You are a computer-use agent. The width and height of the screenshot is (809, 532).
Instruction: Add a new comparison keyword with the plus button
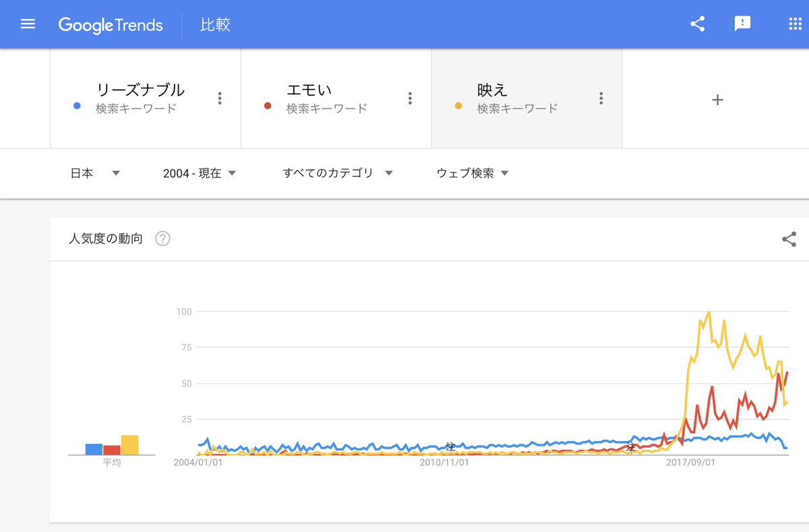717,99
